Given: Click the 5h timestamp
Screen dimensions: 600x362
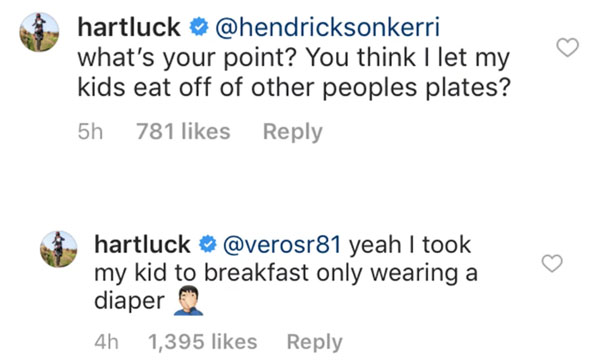Looking at the screenshot, I should (90, 132).
